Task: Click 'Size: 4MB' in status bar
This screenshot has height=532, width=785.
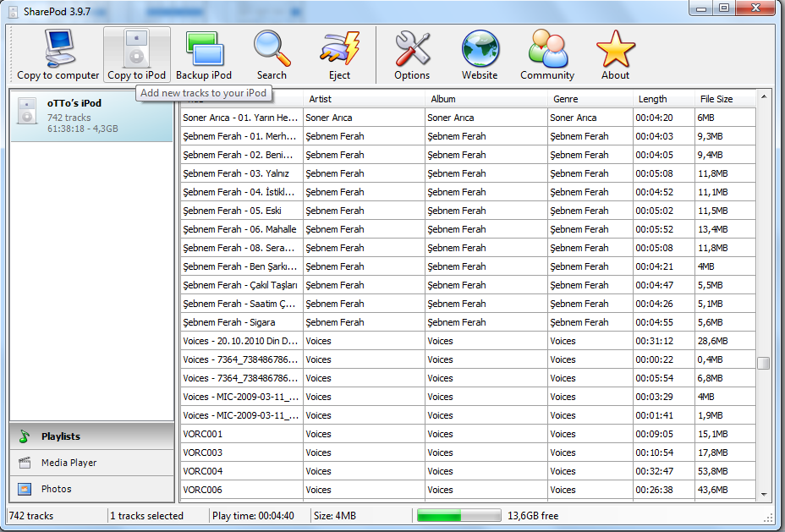Action: [335, 515]
